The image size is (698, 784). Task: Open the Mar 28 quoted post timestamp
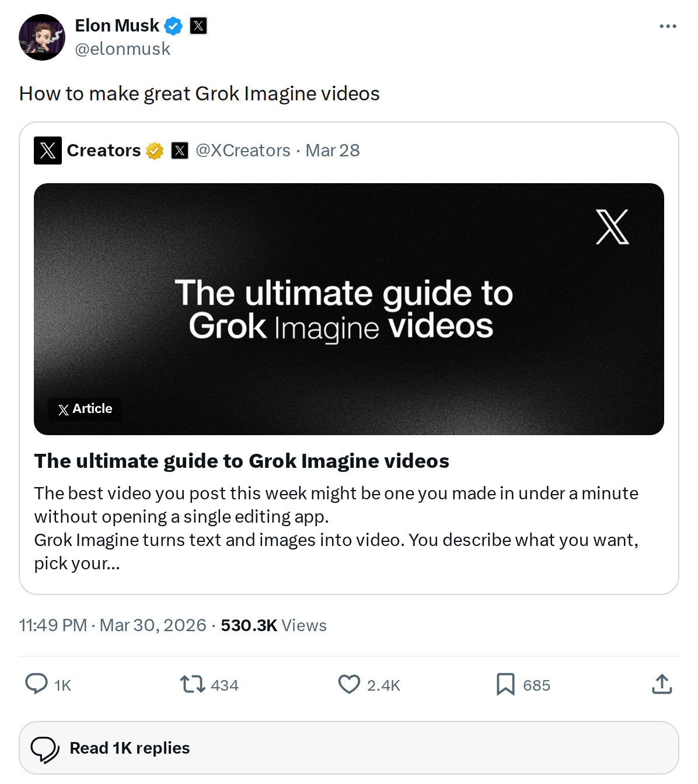point(331,150)
